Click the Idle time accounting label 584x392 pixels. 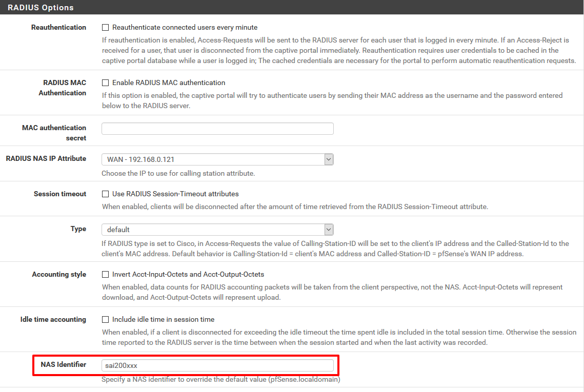tap(53, 320)
